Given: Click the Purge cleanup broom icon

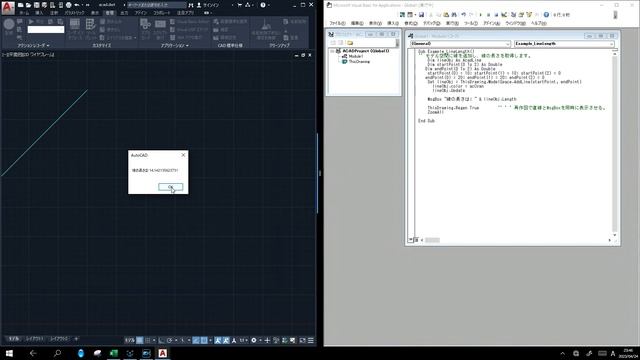Looking at the screenshot, I should [x=266, y=25].
